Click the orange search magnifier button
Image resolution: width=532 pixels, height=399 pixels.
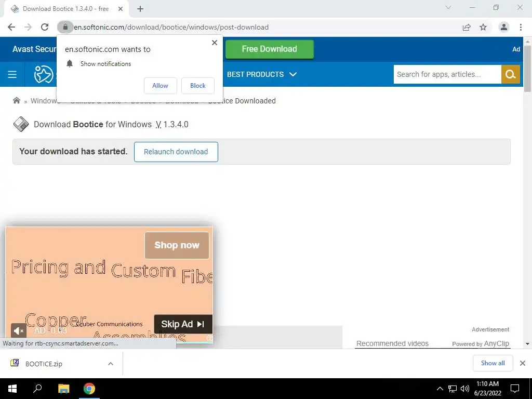511,74
